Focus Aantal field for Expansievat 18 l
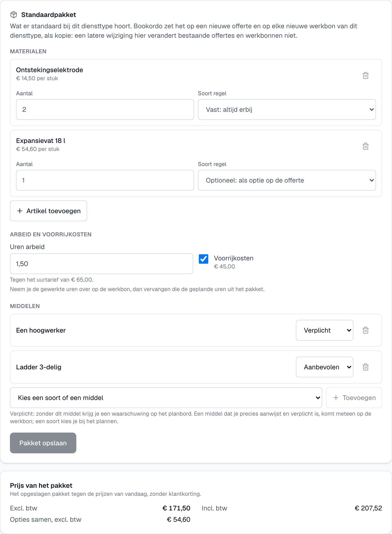This screenshot has height=534, width=392. tap(105, 180)
